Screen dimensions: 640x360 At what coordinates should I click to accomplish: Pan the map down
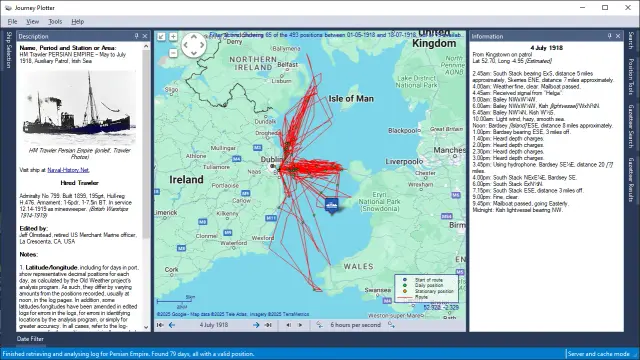pos(194,53)
